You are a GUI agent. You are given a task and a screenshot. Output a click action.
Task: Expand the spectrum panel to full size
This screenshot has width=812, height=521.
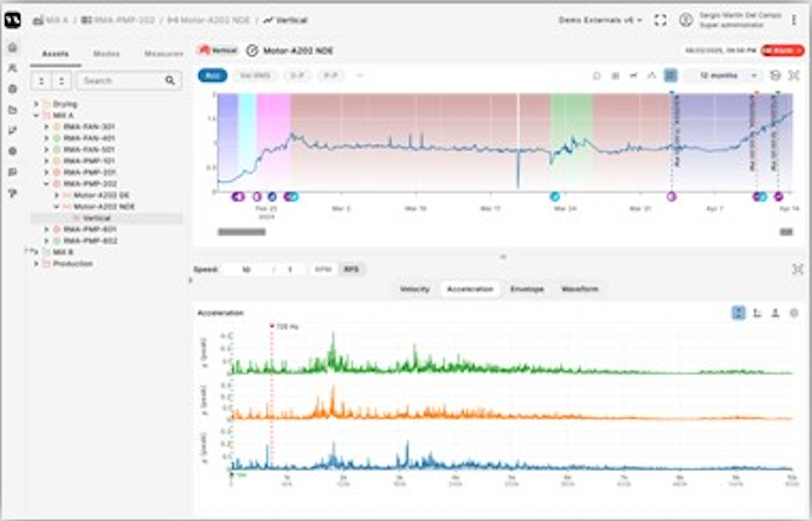(x=797, y=269)
